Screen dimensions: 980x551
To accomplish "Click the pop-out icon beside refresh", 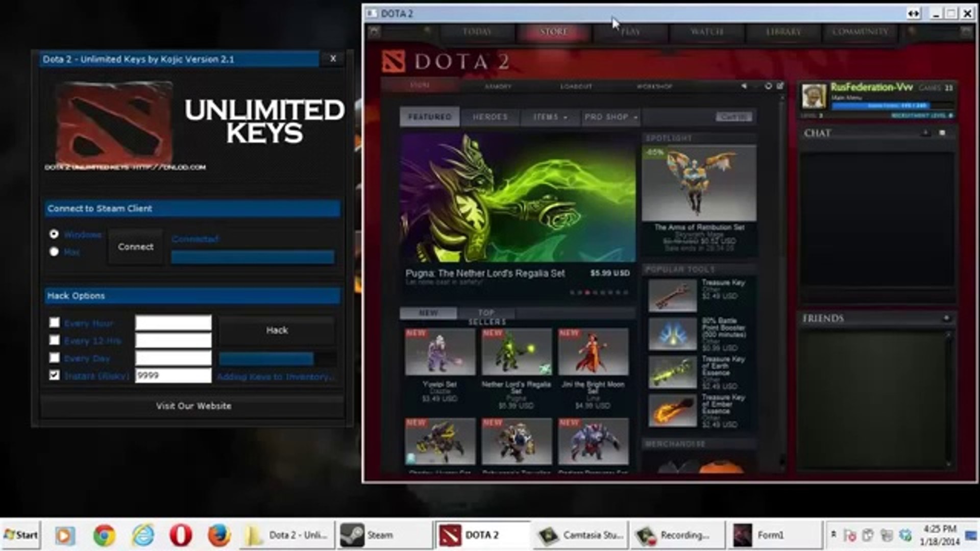I will point(780,86).
